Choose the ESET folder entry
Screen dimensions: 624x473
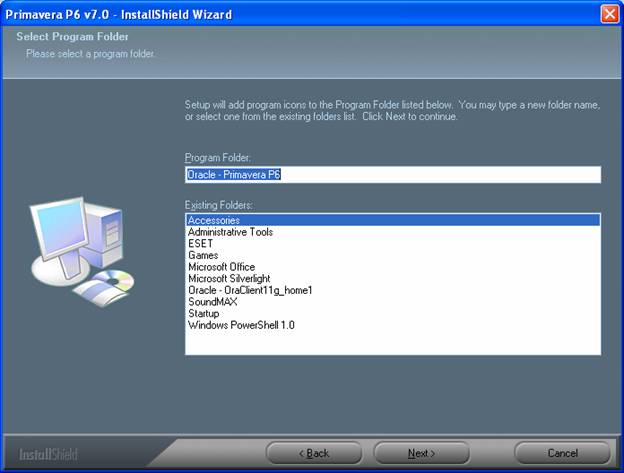click(393, 243)
